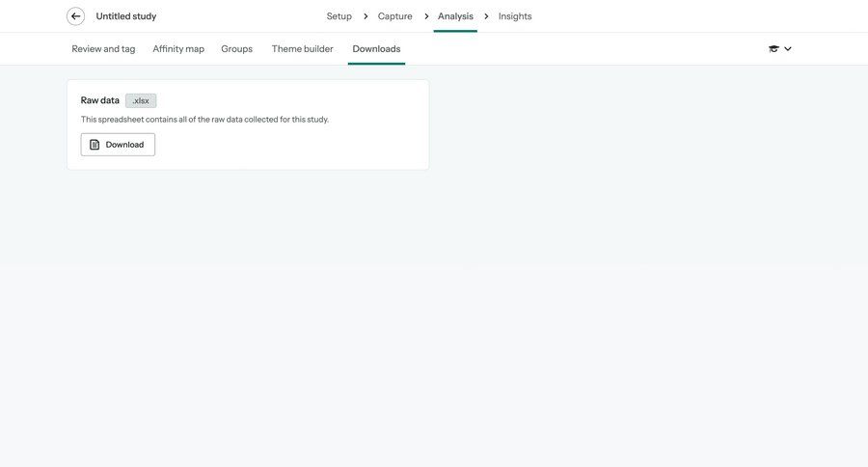Click the .xlsx file type badge
The height and width of the screenshot is (467, 868).
[x=141, y=100]
